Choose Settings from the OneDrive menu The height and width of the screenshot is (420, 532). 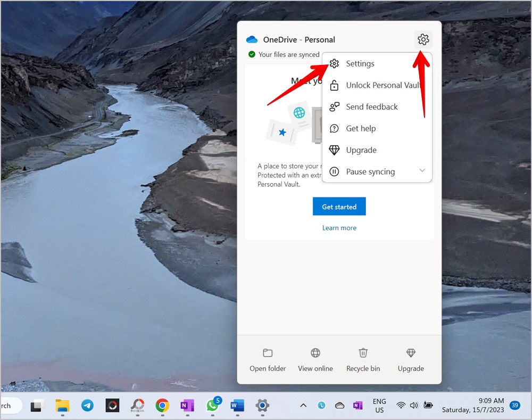coord(377,63)
